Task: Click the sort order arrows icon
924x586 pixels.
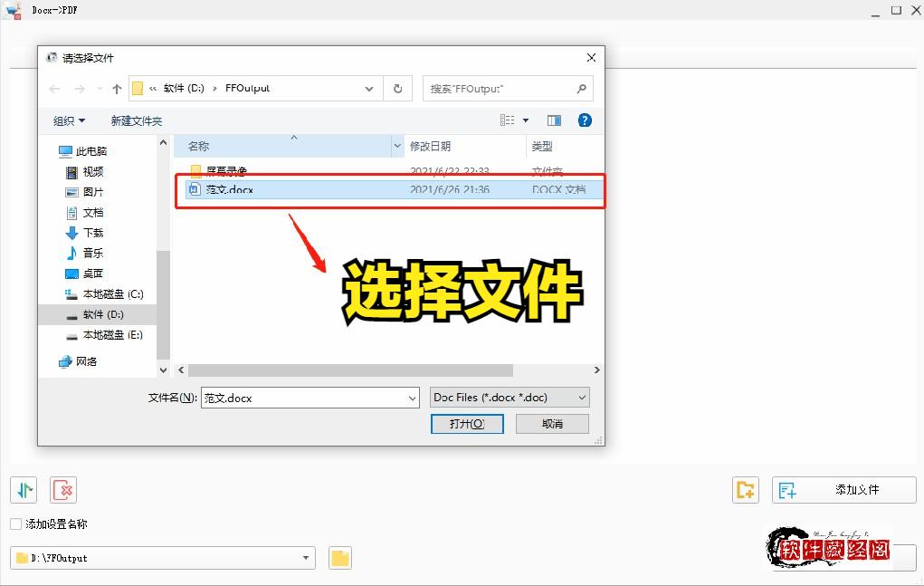Action: tap(23, 489)
